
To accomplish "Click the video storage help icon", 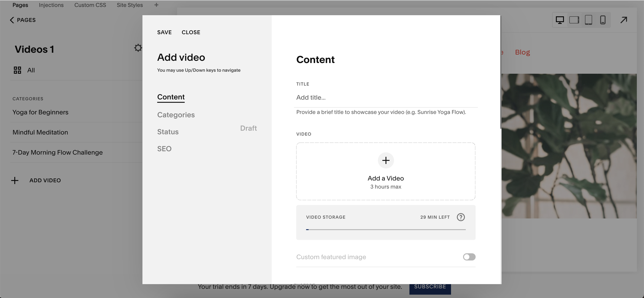I will 461,217.
